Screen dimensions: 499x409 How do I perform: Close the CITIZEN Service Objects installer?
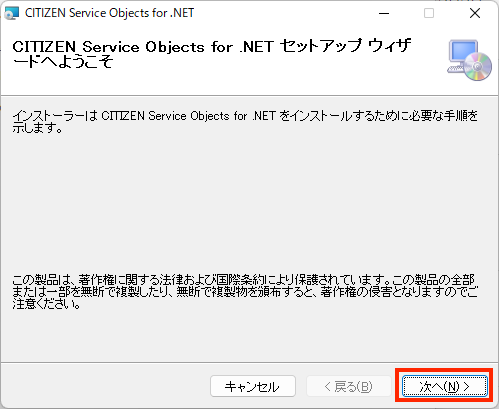475,13
